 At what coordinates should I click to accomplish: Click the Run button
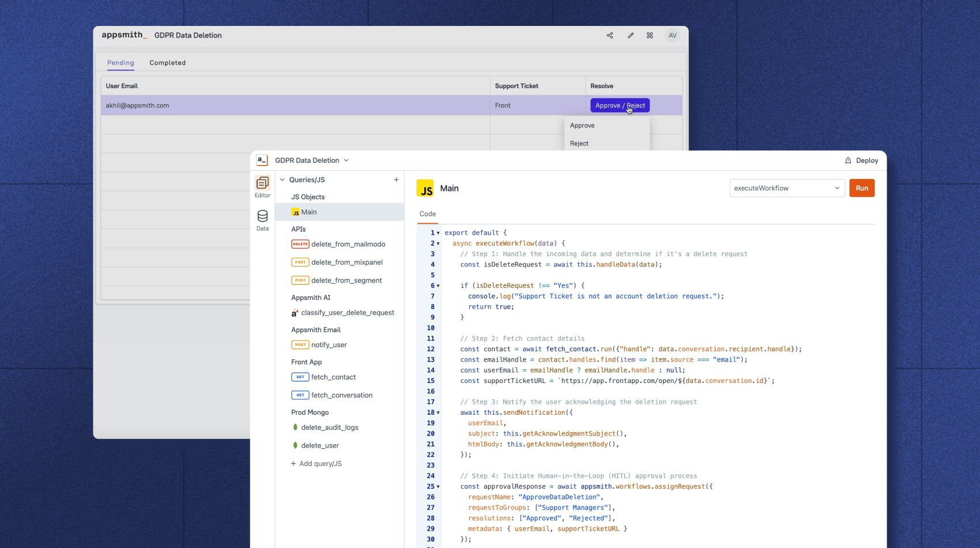[861, 187]
